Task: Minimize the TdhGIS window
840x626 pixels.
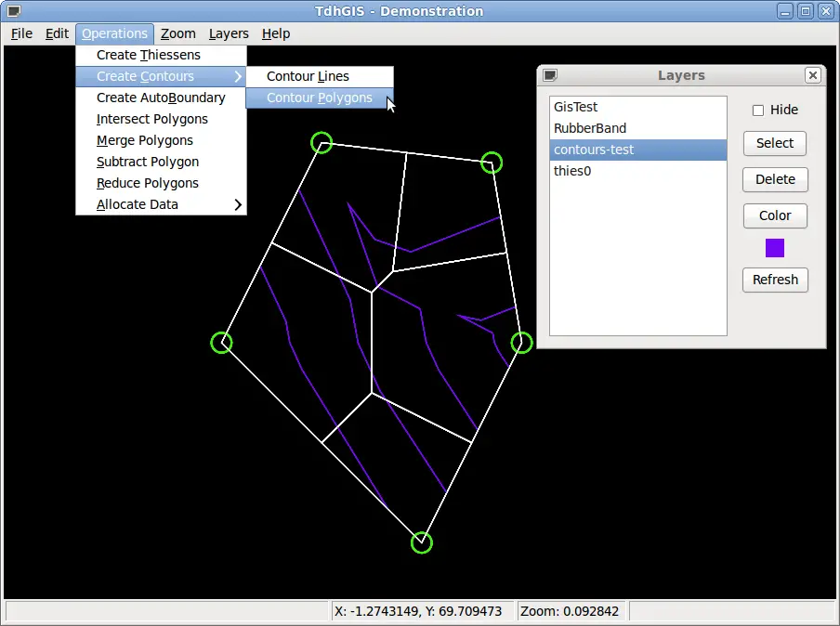Action: 785,11
